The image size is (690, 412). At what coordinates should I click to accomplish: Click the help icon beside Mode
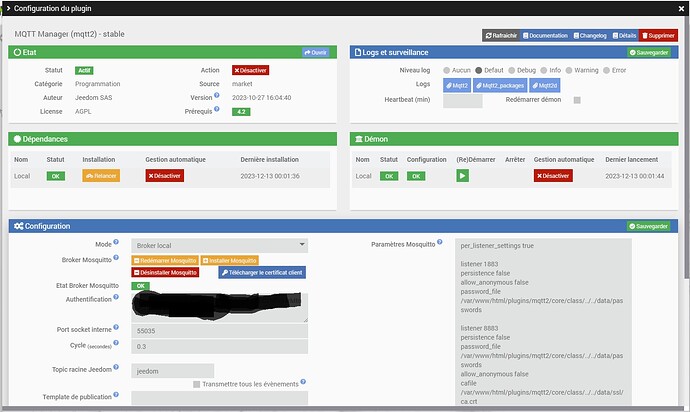[116, 242]
